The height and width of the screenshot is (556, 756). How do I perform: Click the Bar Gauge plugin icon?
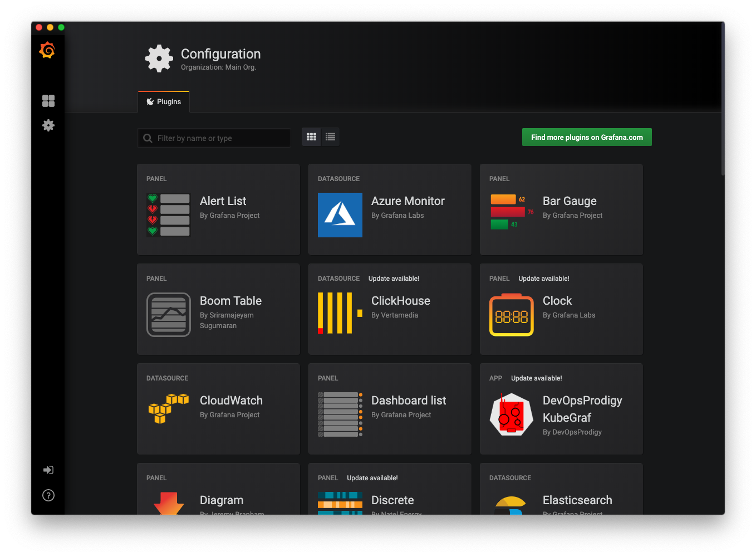pos(512,212)
